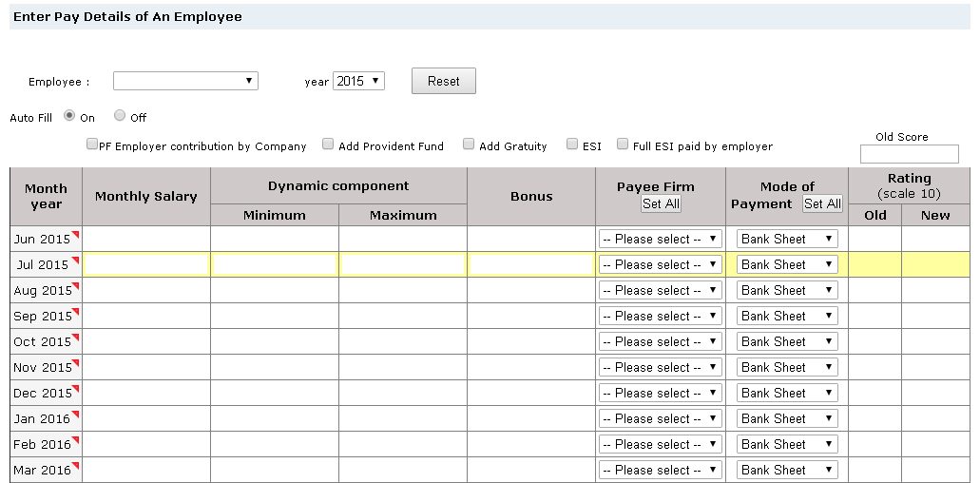The height and width of the screenshot is (483, 980).
Task: Click Monthly Salary field for Jul 2015
Action: click(x=146, y=265)
